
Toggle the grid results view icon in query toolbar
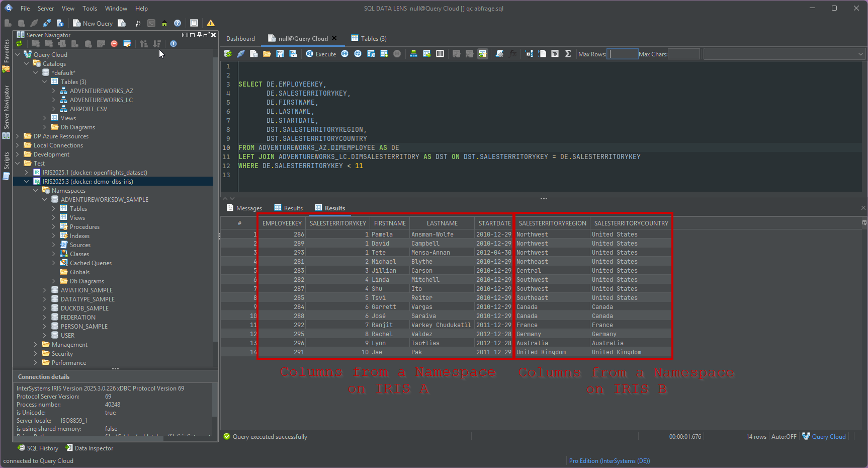coord(440,54)
